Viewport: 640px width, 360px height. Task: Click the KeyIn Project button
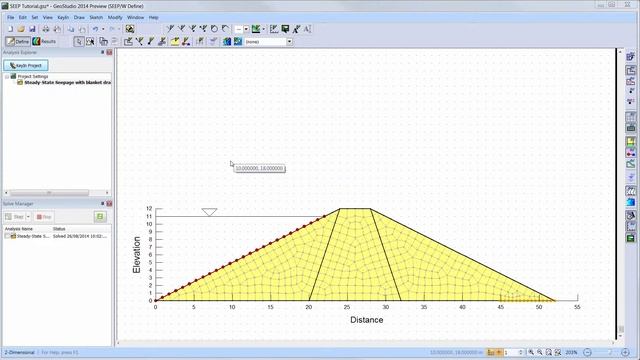pyautogui.click(x=26, y=65)
